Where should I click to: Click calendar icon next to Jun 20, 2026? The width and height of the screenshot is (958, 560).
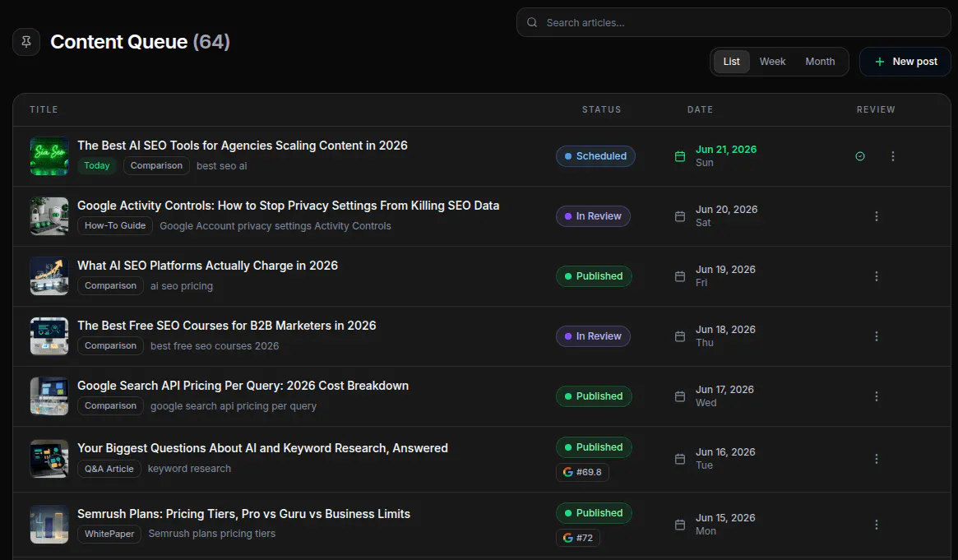pos(680,216)
